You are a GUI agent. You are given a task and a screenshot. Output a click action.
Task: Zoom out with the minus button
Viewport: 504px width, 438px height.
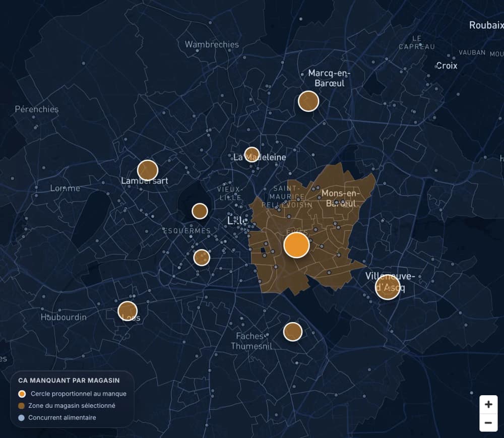488,422
